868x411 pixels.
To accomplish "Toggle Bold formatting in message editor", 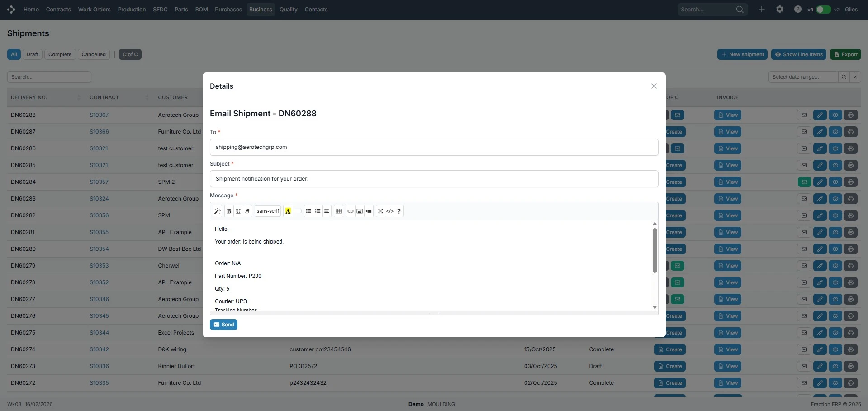I will pos(229,211).
